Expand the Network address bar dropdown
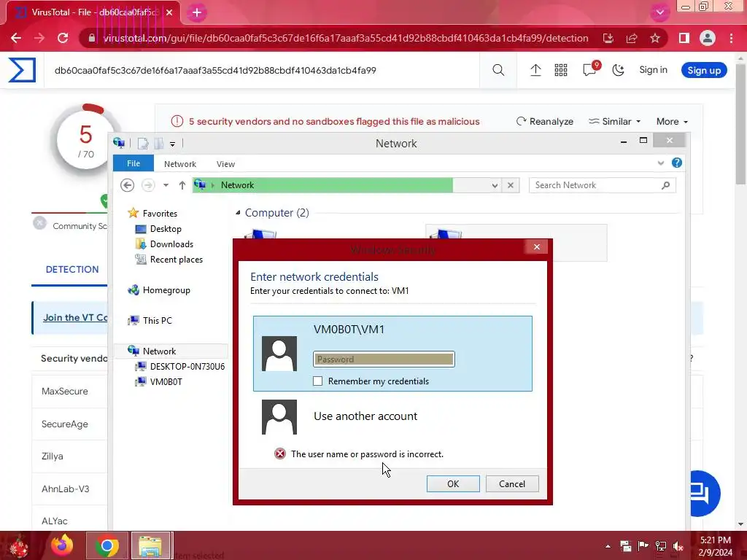Screen dimensions: 747x560 pos(495,185)
